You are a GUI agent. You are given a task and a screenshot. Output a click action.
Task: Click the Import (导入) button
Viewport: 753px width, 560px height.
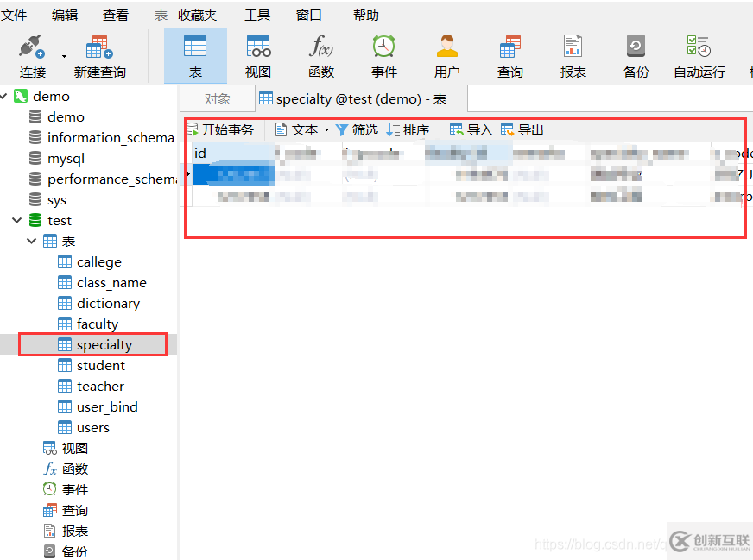471,129
